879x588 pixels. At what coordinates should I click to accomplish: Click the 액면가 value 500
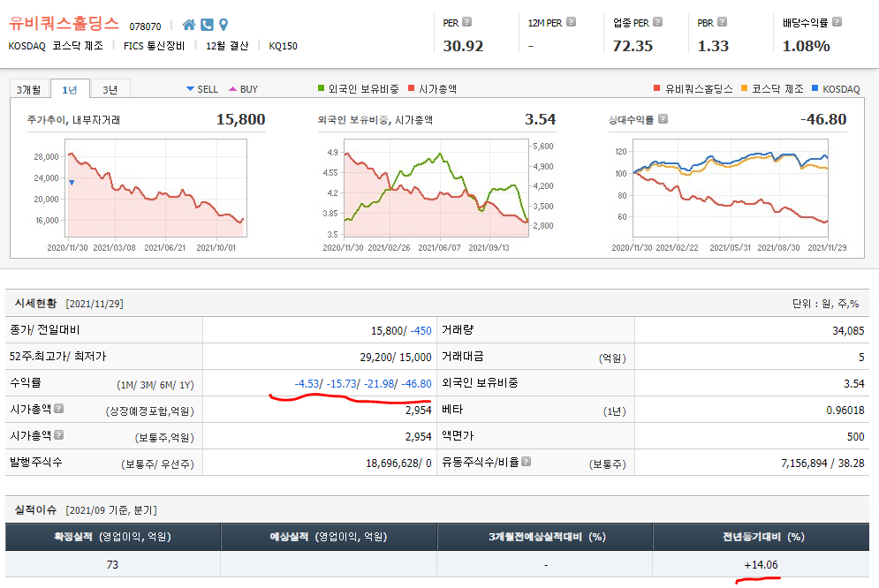pos(855,437)
